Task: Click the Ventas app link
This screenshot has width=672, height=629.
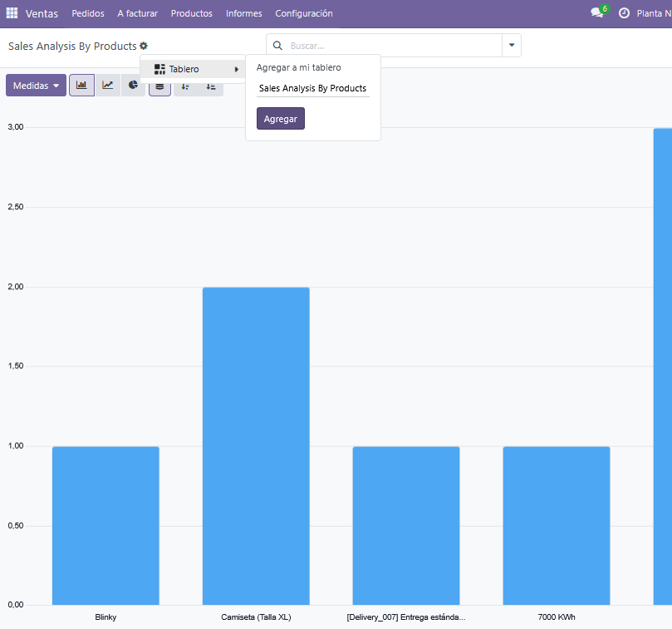Action: point(42,13)
